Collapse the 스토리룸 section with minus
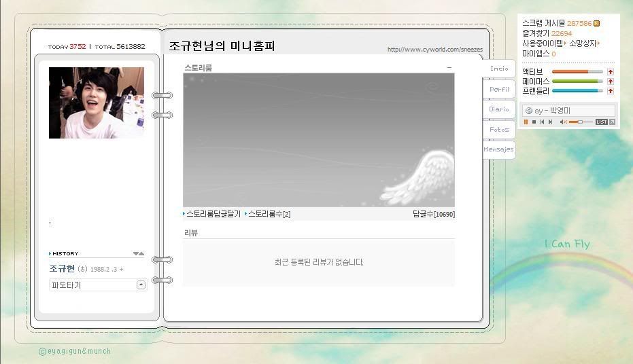 pos(449,67)
